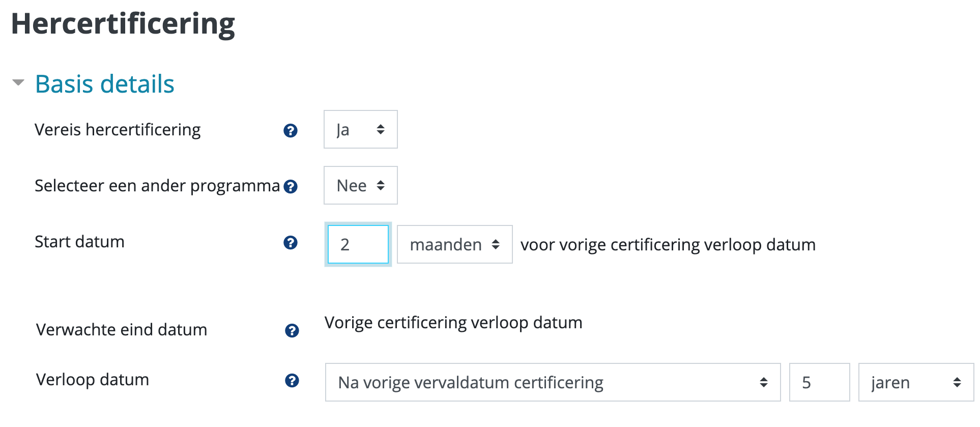This screenshot has width=980, height=427.
Task: Open help for Verwachte eind datum
Action: (x=292, y=331)
